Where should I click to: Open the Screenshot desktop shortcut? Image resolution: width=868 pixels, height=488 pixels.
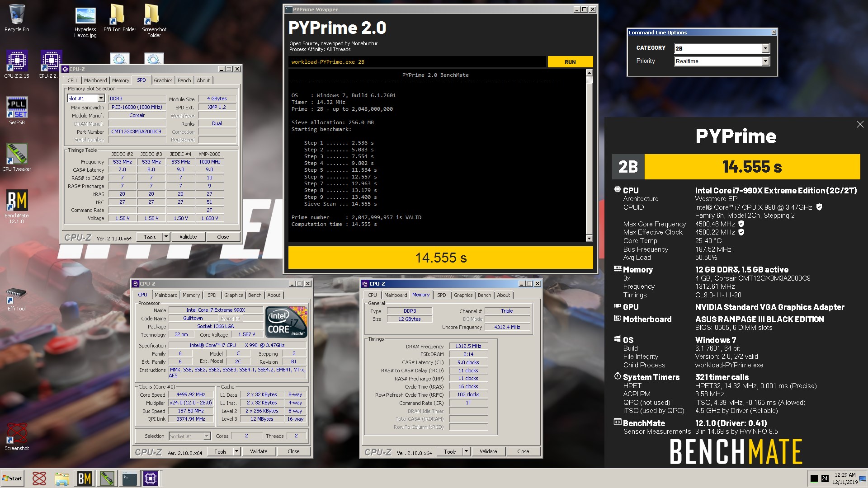tap(17, 436)
